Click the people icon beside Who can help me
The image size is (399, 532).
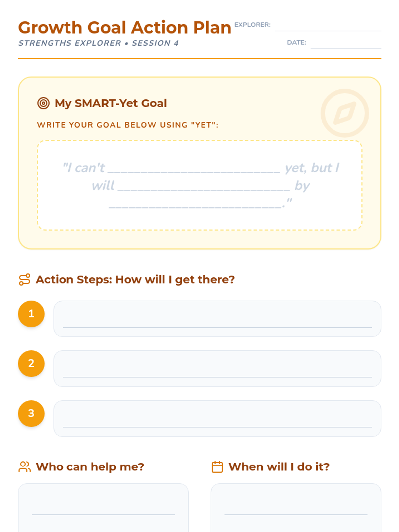point(25,467)
